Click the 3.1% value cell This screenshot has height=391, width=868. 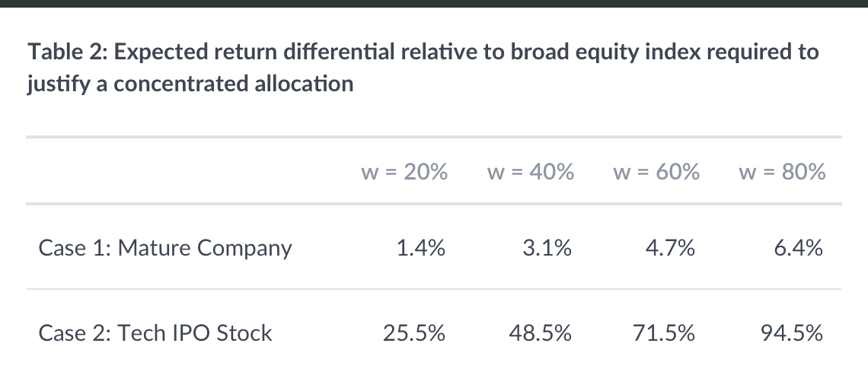[547, 247]
